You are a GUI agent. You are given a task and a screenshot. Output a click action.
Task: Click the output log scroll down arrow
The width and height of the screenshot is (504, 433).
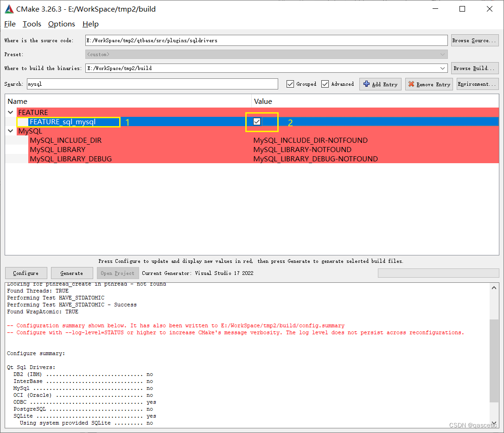coord(494,423)
